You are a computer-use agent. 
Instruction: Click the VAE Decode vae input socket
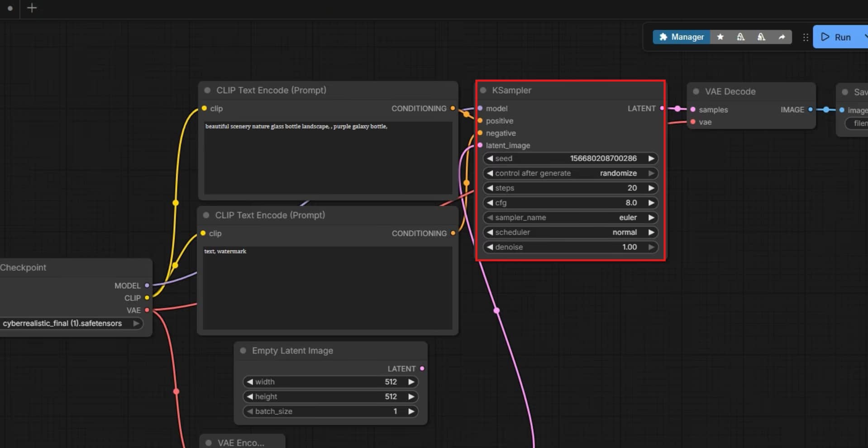693,122
